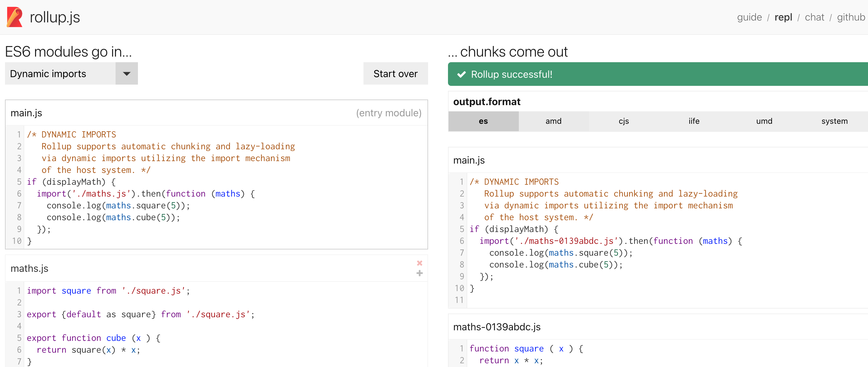868x367 pixels.
Task: Choose cjs output format
Action: tap(624, 121)
